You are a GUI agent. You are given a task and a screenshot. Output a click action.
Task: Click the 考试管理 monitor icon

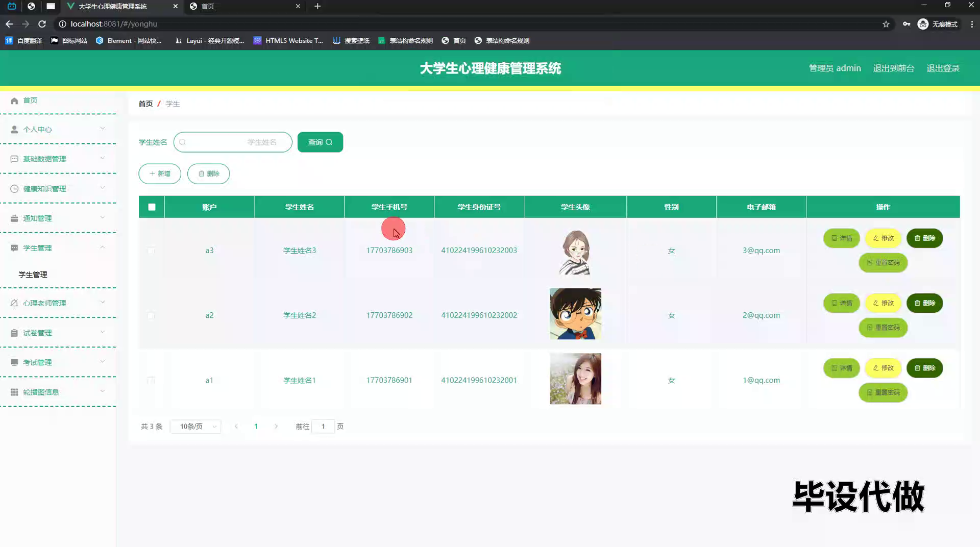[14, 362]
